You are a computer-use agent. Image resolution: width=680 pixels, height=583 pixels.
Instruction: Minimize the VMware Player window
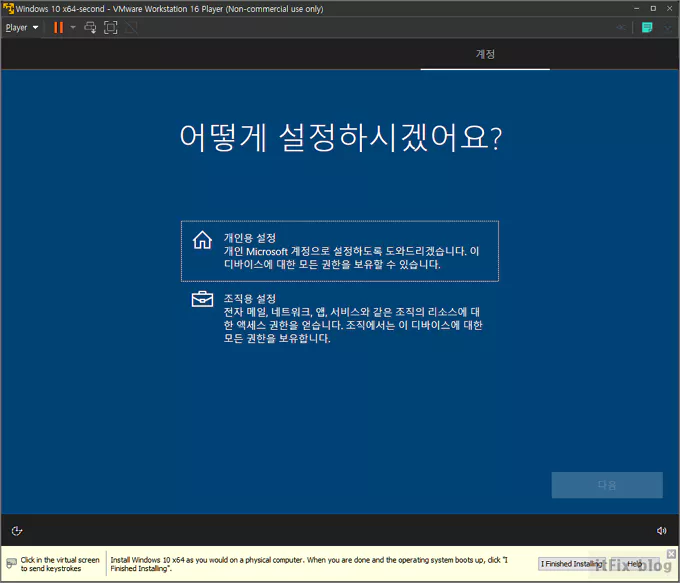point(636,8)
